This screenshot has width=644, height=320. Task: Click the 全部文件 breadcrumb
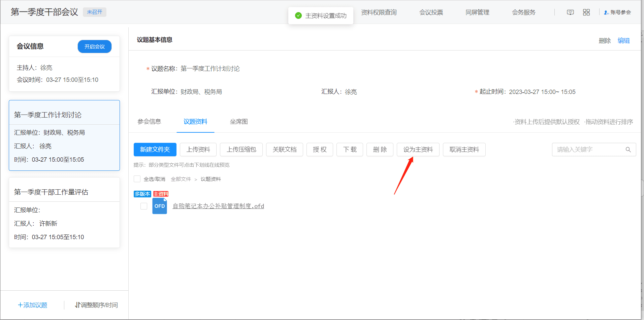click(181, 179)
